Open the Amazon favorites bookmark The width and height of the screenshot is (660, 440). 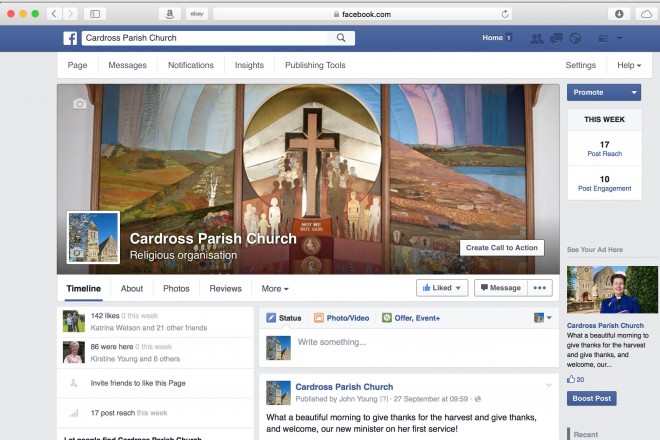coord(170,14)
